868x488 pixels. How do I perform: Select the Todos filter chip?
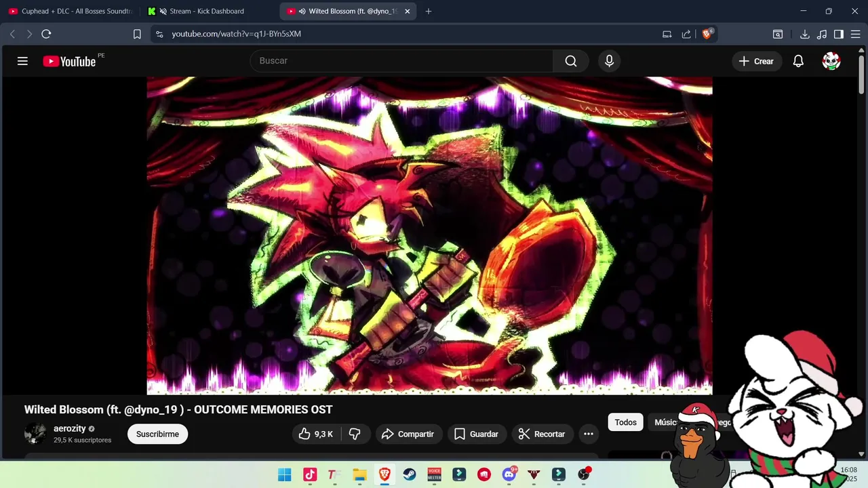tap(625, 422)
